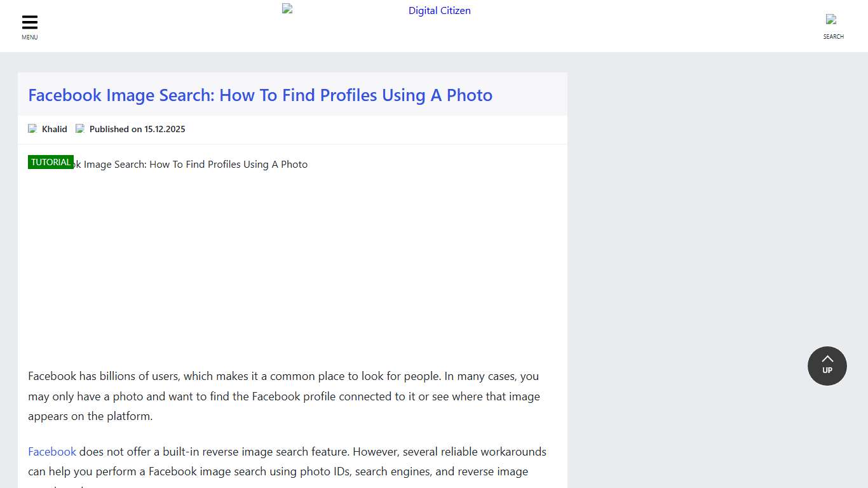Image resolution: width=868 pixels, height=488 pixels.
Task: Open Khalid's author profile link
Action: coord(54,128)
